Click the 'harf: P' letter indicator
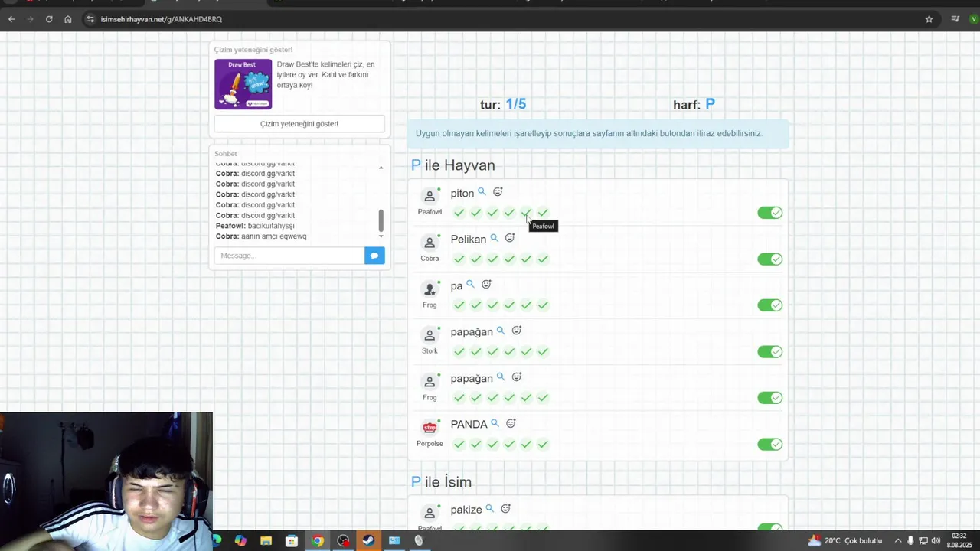Screen dimensions: 980x551 (x=694, y=104)
